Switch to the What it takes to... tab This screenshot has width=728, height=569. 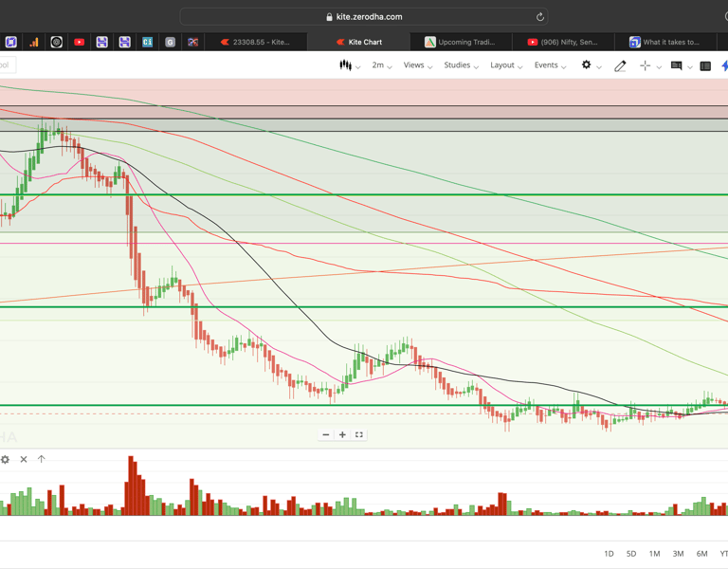coord(665,43)
